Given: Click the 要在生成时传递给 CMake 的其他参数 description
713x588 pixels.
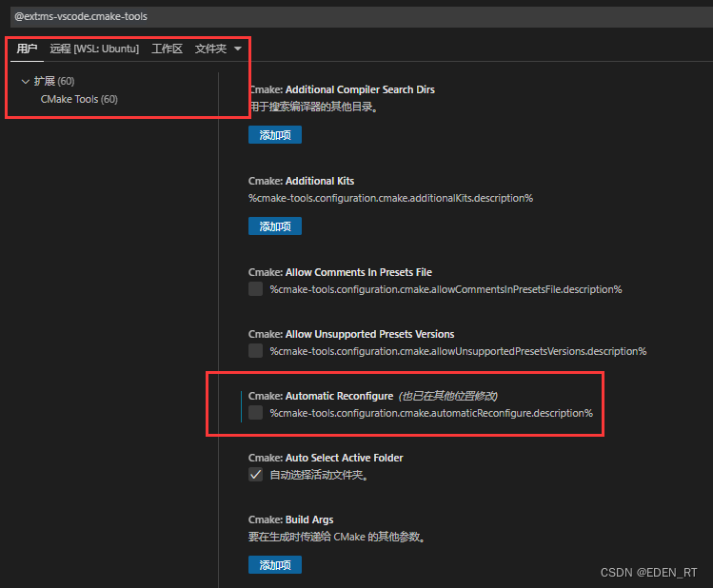Looking at the screenshot, I should tap(337, 537).
